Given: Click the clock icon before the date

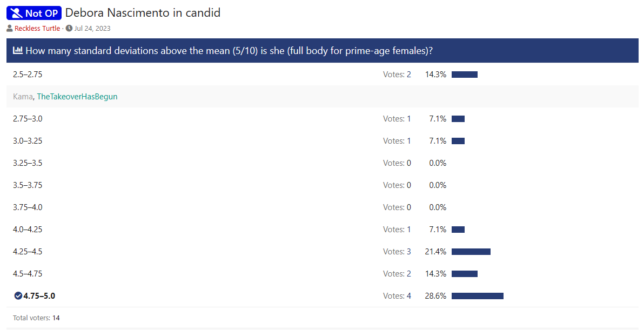Looking at the screenshot, I should 69,29.
